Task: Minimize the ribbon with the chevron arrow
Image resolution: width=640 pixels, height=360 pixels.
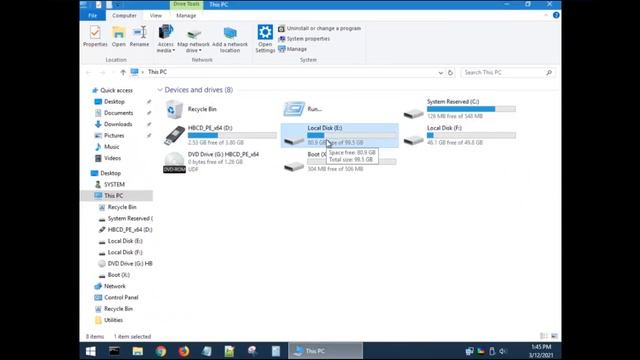Action: tap(546, 15)
